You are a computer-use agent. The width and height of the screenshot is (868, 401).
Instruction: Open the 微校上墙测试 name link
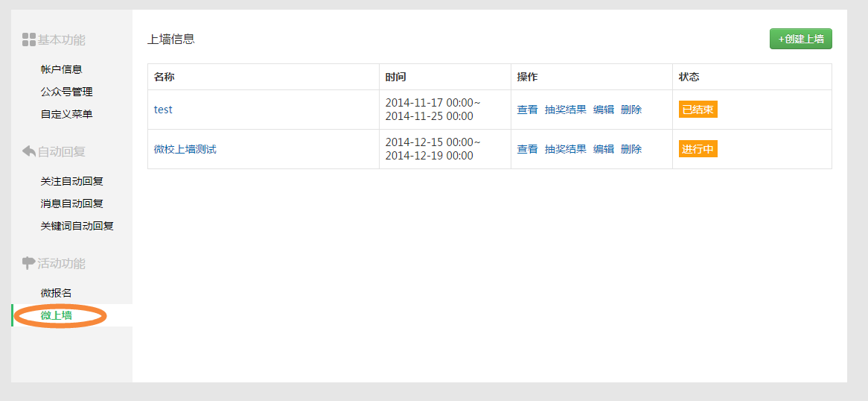(185, 149)
